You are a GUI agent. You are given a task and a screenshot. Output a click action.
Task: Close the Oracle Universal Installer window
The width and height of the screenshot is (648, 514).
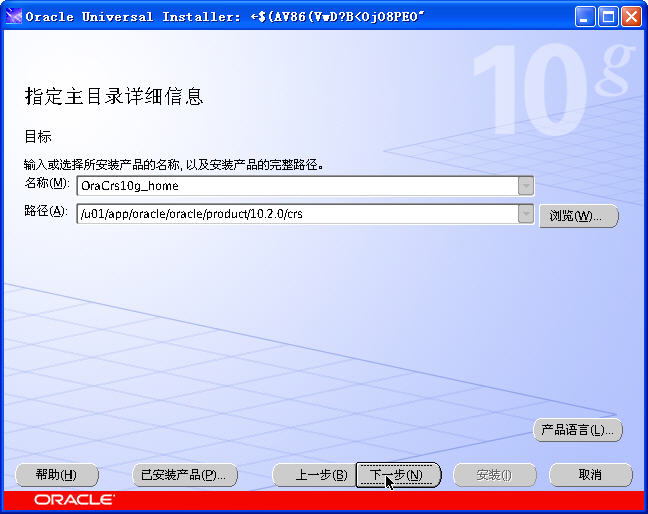[631, 17]
